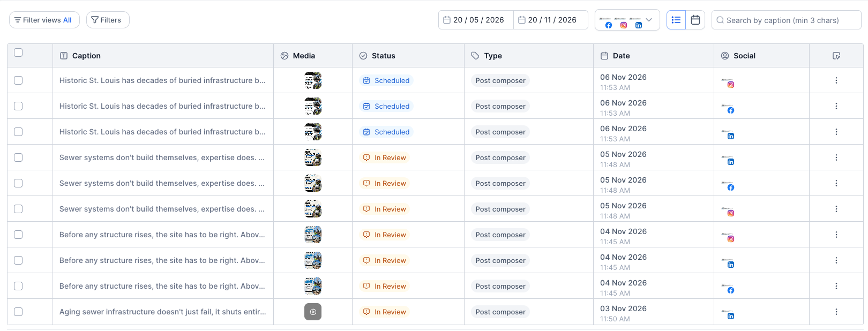
Task: Click the date 03 Nov 2026
Action: click(x=623, y=309)
